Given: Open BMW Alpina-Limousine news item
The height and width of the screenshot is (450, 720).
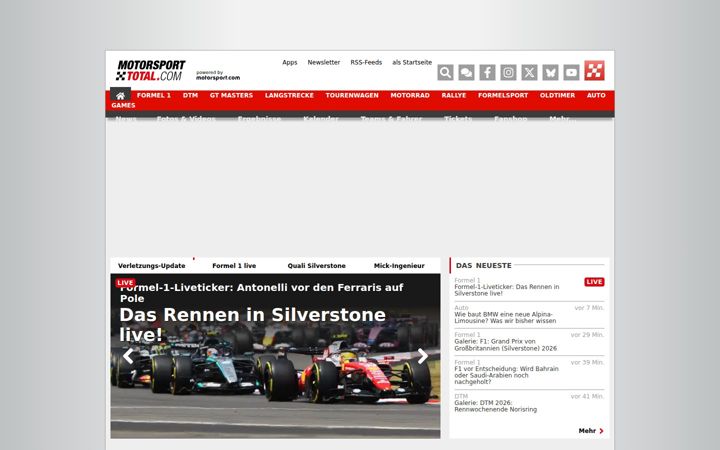Looking at the screenshot, I should click(x=505, y=317).
